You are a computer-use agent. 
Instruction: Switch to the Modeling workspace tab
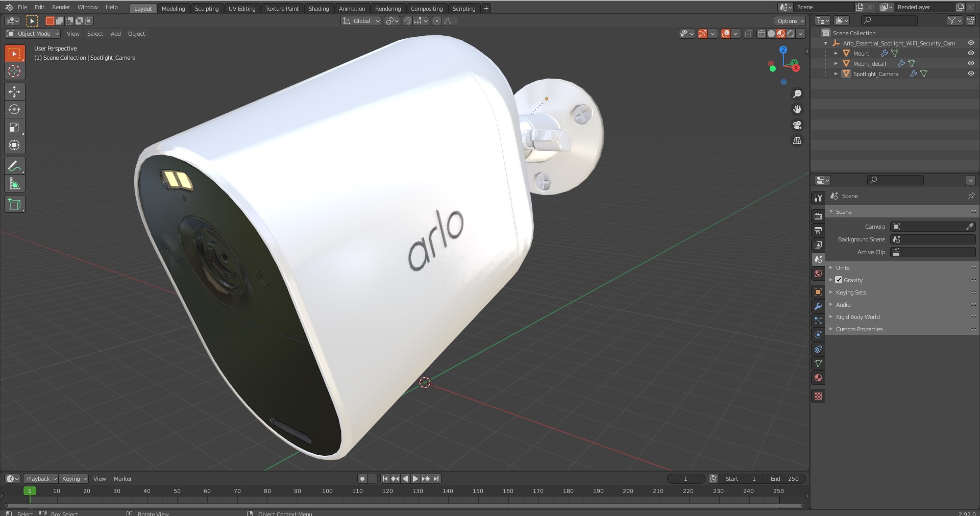pos(173,9)
